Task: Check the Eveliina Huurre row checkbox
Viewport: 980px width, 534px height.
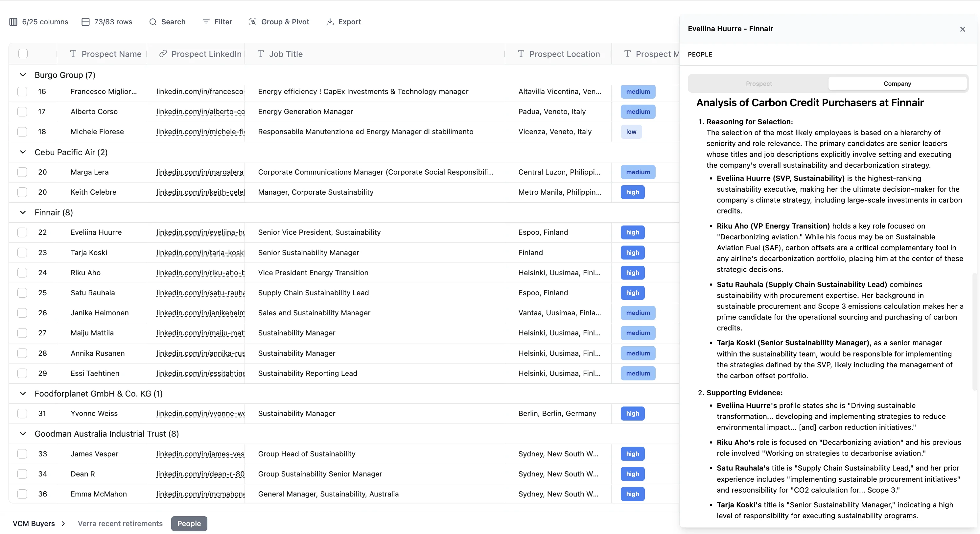Action: coord(22,232)
